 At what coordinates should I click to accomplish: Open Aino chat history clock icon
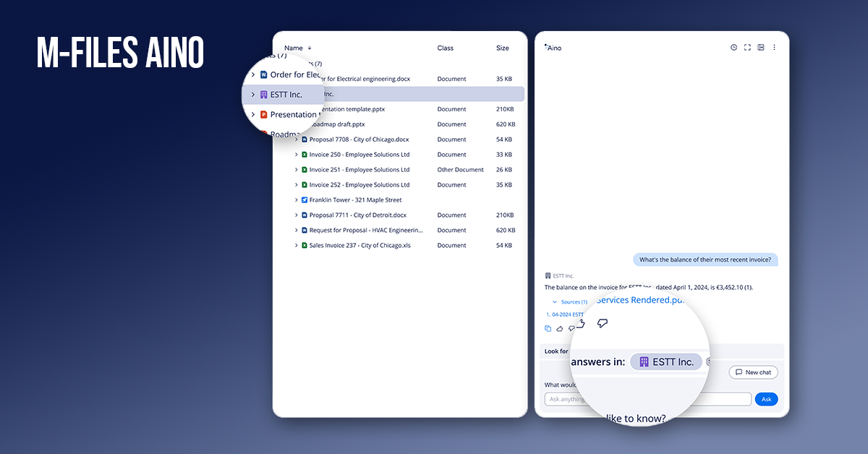pyautogui.click(x=733, y=48)
